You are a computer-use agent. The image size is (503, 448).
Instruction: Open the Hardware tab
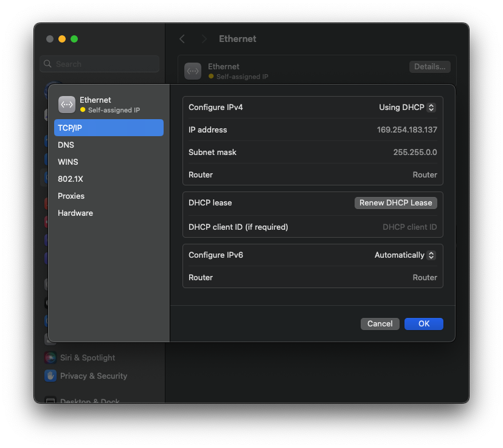(109, 213)
